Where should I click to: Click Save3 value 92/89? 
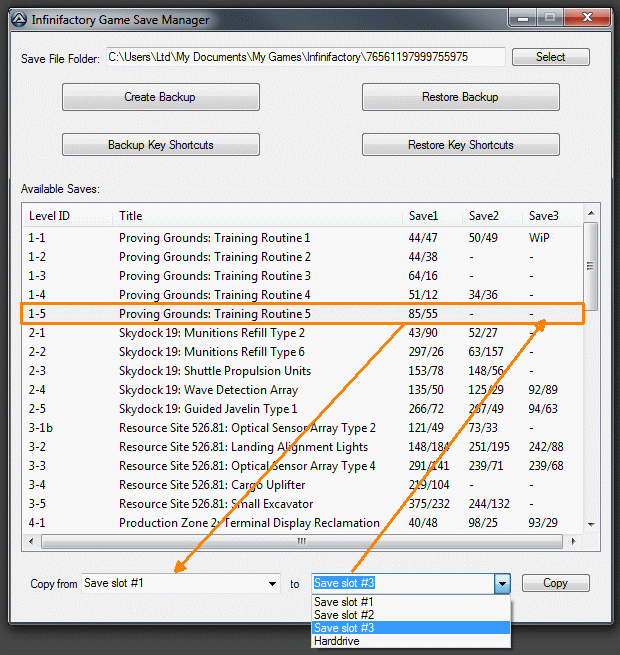point(543,390)
